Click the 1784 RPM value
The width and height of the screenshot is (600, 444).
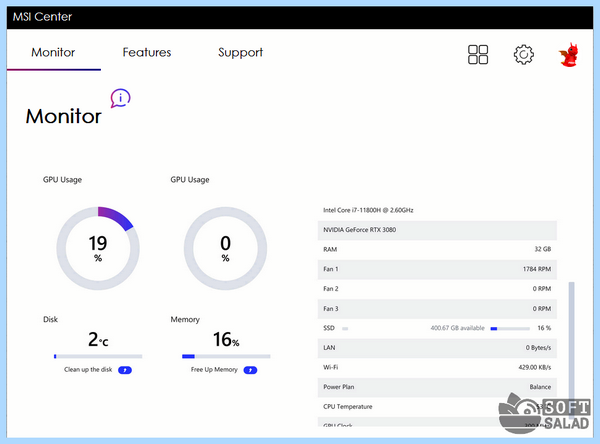tap(537, 269)
